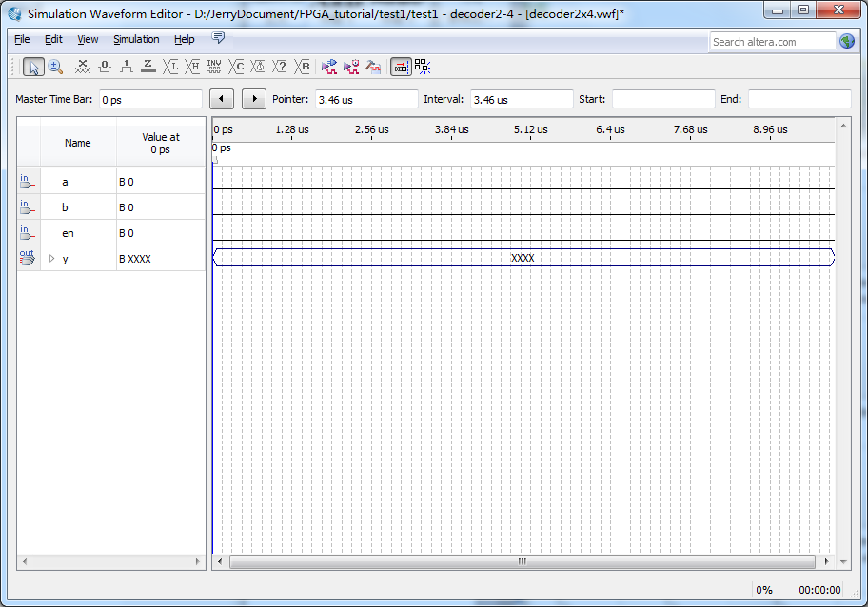Screen dimensions: 868x607
Task: Activate the zoom tool
Action: [x=56, y=67]
